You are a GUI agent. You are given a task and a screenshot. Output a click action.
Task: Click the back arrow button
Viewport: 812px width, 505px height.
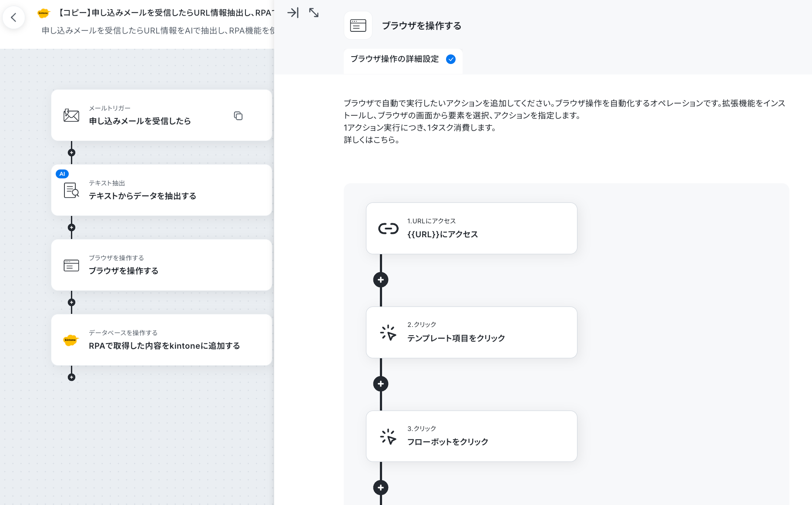click(13, 17)
